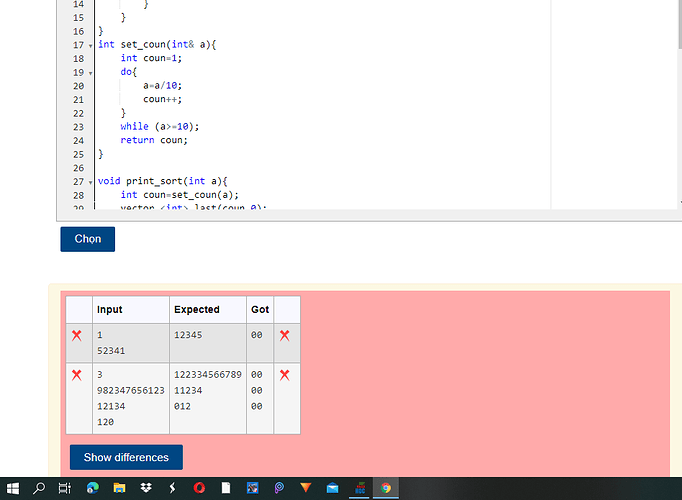
Task: Collapse the do block at line 19
Action: click(90, 73)
